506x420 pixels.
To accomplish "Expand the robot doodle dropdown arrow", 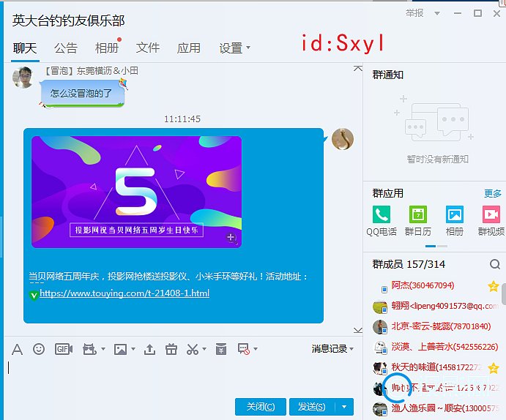I will pyautogui.click(x=103, y=349).
